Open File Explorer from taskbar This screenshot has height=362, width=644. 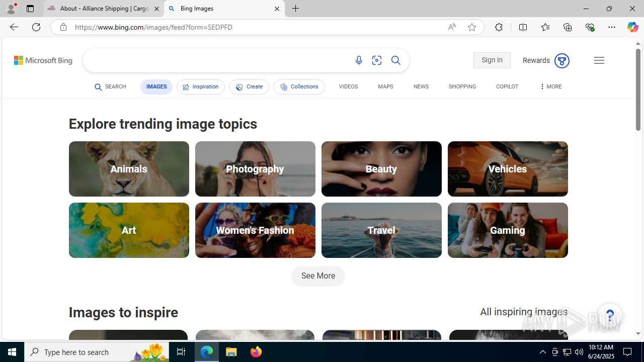231,352
